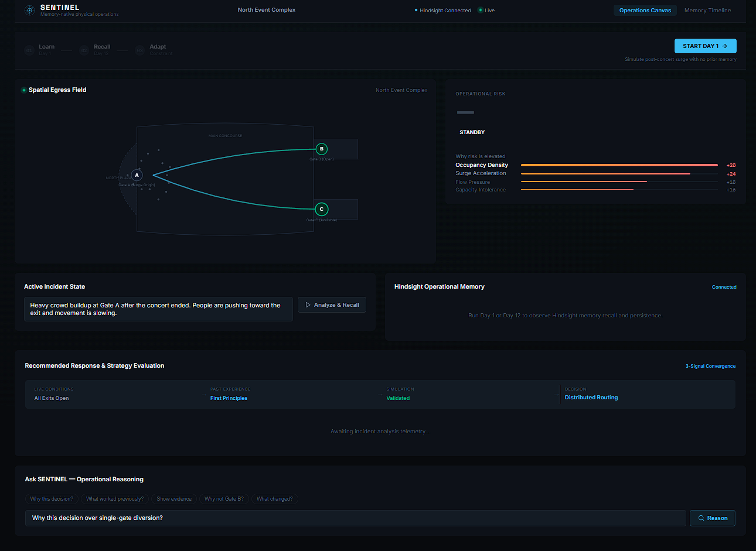Click the 3-Signal Convergence link
Screen dimensions: 756x551
710,366
